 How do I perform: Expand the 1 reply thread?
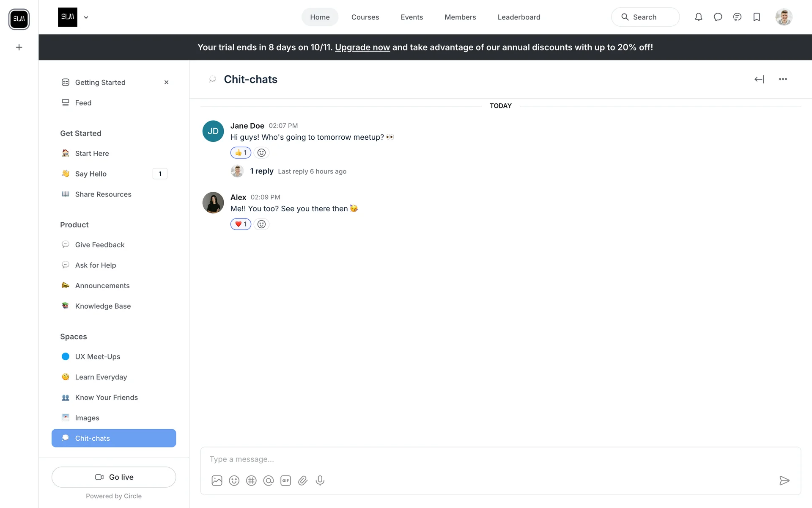tap(261, 171)
